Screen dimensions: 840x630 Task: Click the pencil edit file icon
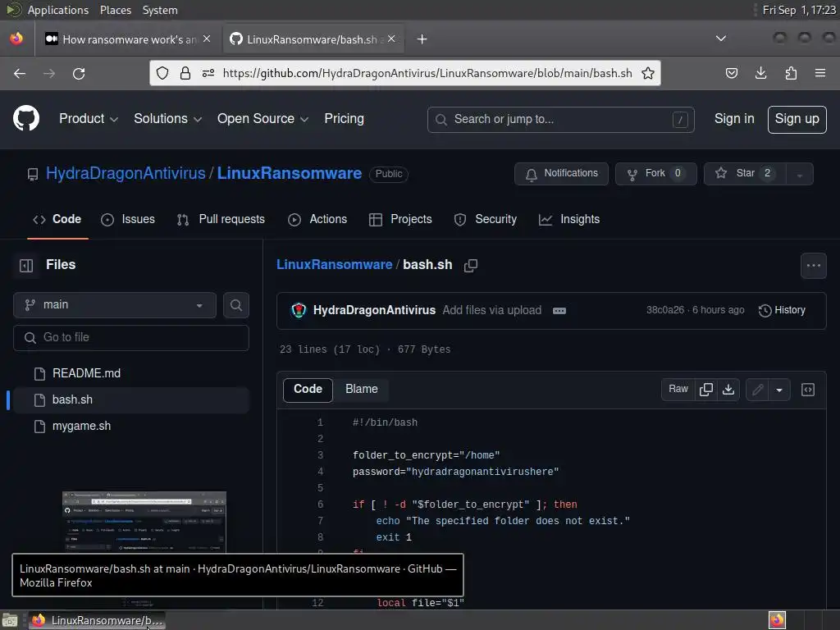(x=757, y=390)
